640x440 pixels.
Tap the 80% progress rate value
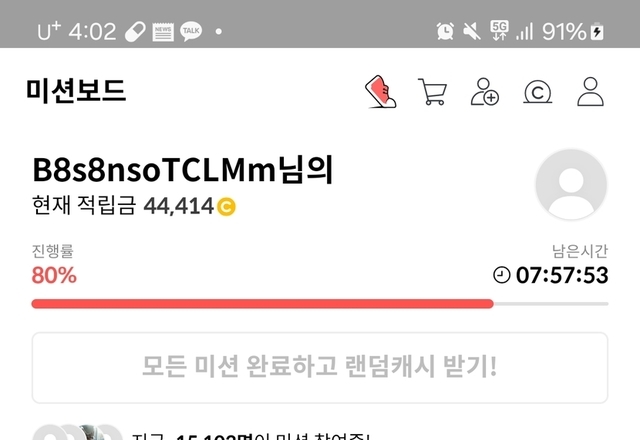click(54, 275)
